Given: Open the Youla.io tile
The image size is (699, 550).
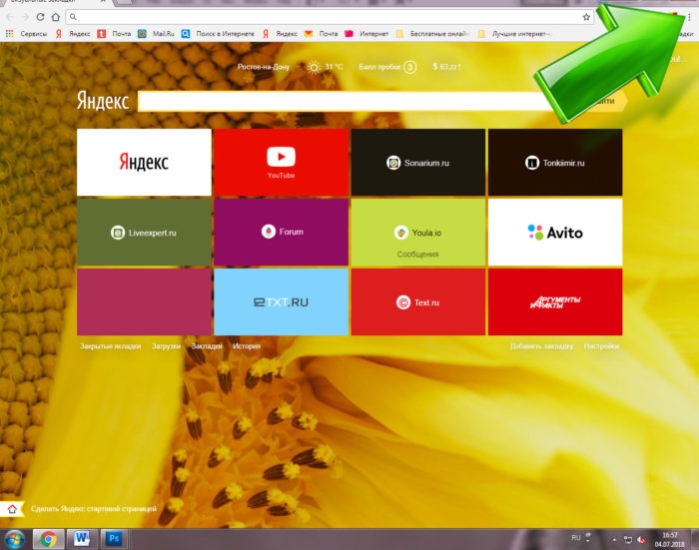Looking at the screenshot, I should click(x=418, y=232).
